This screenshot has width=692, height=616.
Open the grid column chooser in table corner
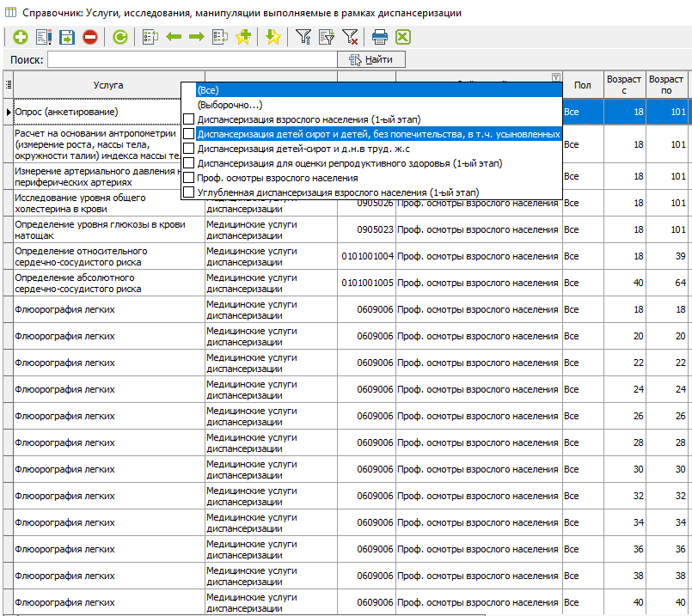(x=8, y=84)
